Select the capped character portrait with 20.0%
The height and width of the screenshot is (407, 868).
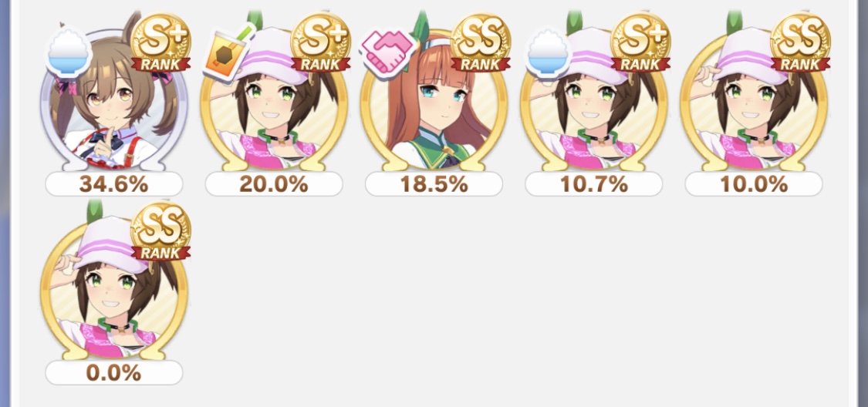point(273,99)
